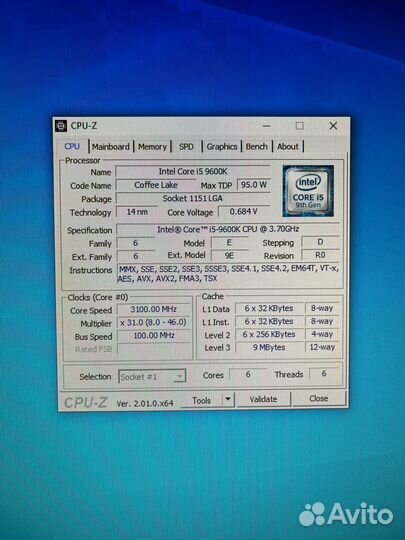
Task: Open the Socket #1 selection dropdown
Action: 152,377
